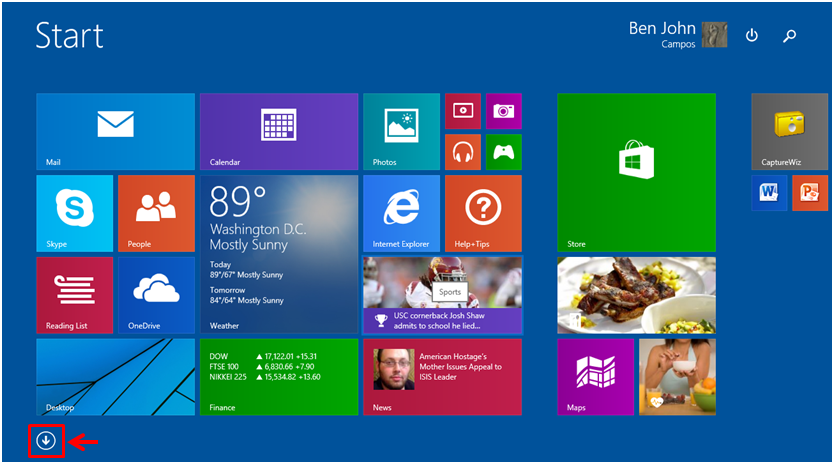833x463 pixels.
Task: Open the People tile
Action: 156,213
